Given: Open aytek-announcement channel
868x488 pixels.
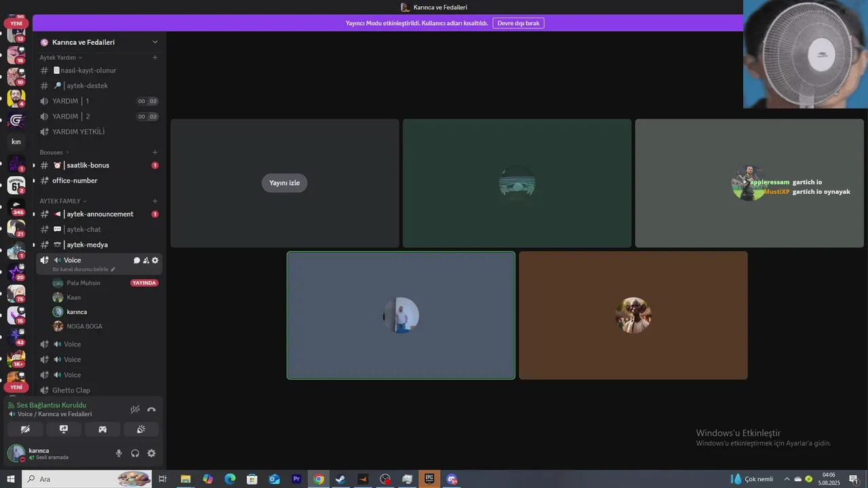Looking at the screenshot, I should [99, 214].
